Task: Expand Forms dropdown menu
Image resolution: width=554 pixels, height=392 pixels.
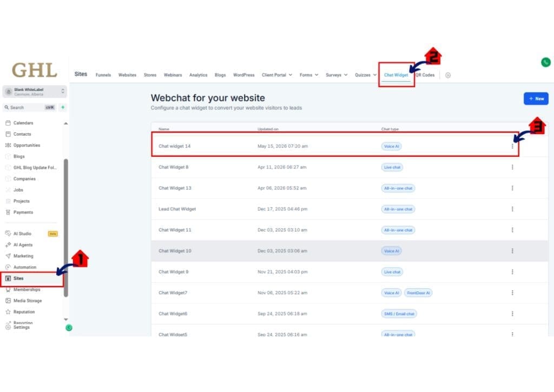Action: [309, 75]
